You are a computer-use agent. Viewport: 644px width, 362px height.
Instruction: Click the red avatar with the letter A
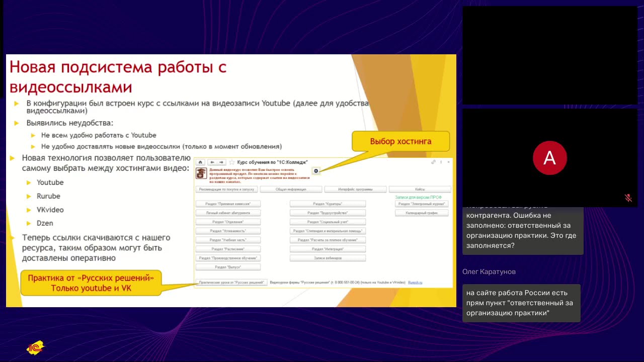[549, 158]
